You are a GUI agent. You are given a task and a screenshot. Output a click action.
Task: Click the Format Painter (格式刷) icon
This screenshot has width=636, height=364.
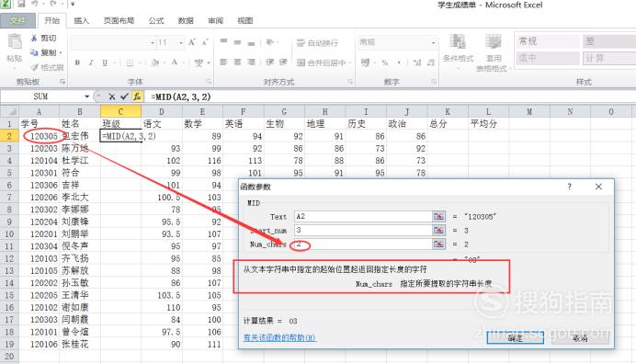35,67
